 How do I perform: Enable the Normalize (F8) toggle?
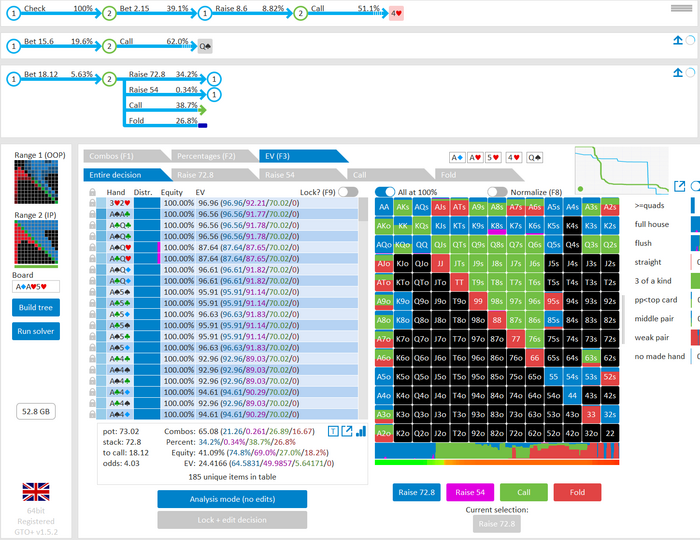point(498,191)
